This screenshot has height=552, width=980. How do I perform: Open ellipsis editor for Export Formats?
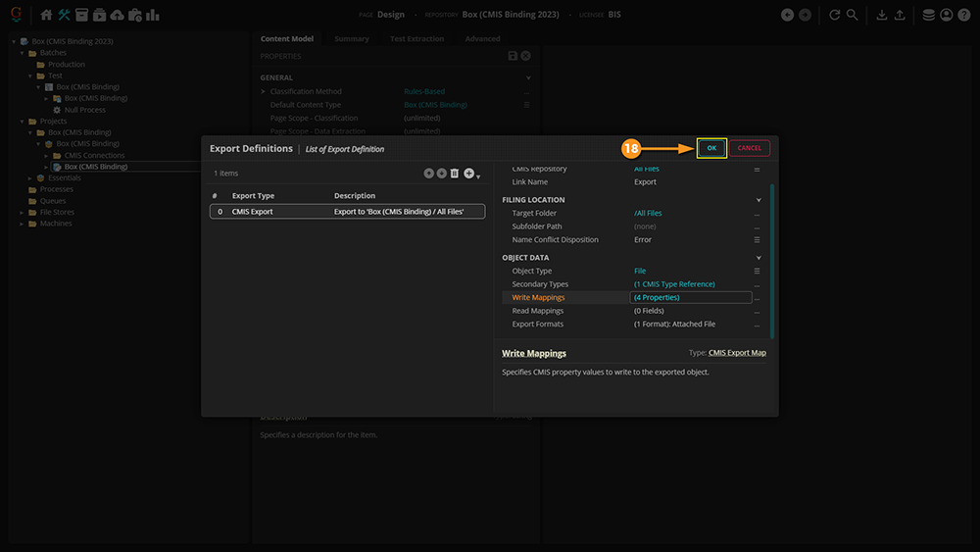coord(757,325)
